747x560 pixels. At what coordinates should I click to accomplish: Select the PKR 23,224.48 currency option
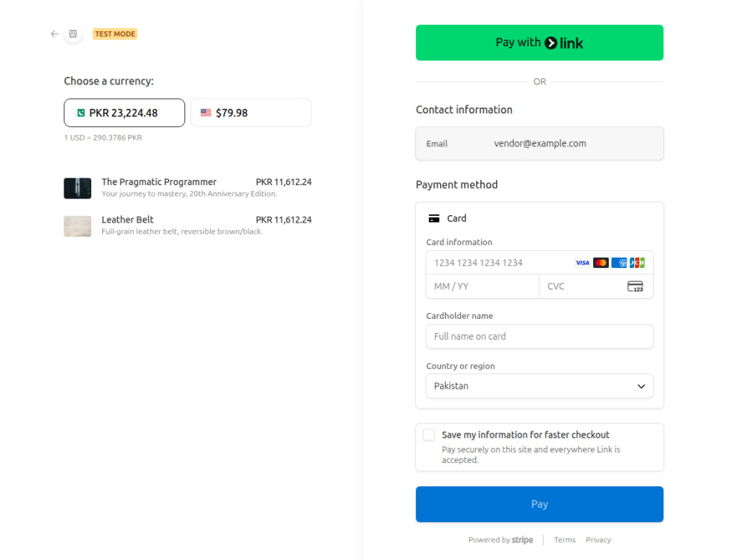coord(124,113)
